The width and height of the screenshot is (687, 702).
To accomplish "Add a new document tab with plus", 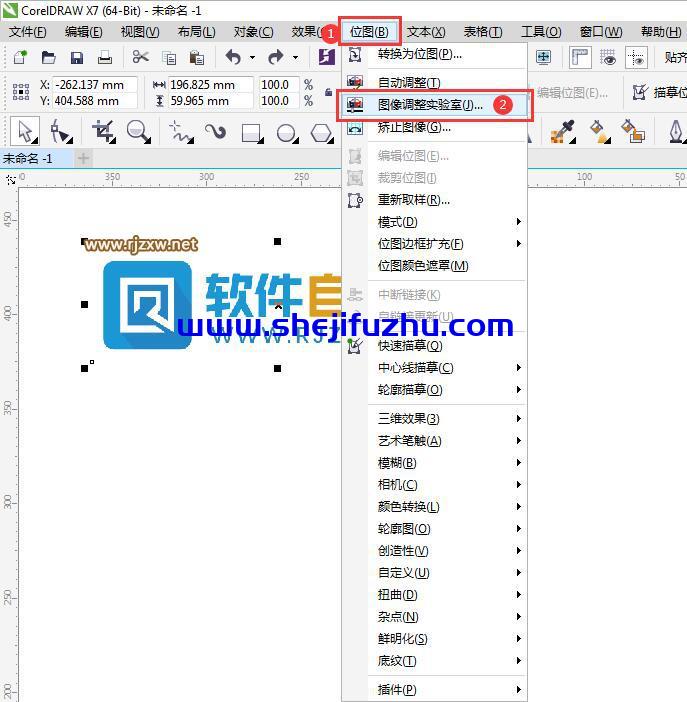I will click(83, 158).
